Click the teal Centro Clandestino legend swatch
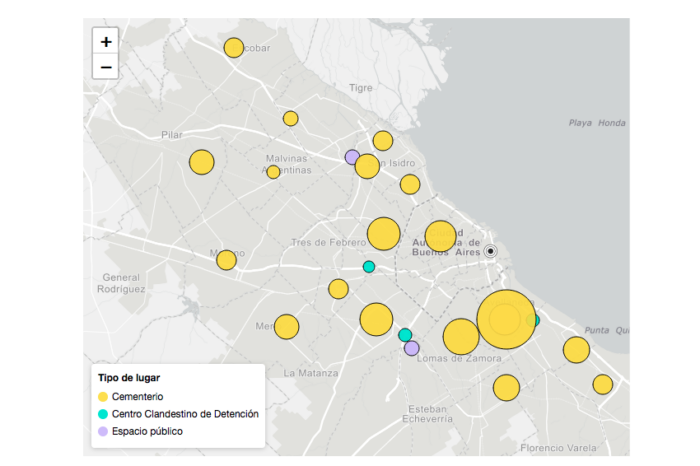Screen dimensions: 700x466 [103, 414]
